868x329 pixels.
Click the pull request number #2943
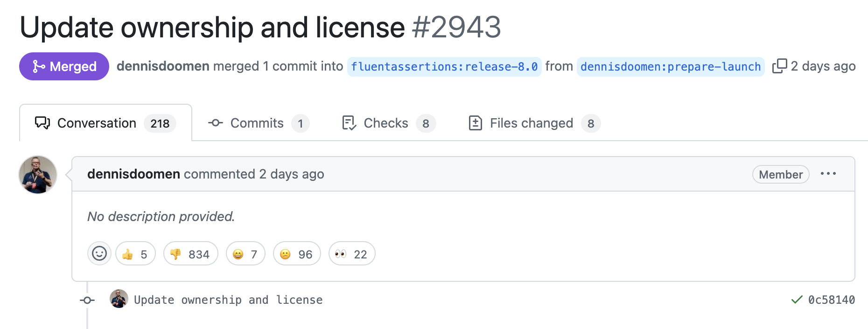[x=456, y=27]
